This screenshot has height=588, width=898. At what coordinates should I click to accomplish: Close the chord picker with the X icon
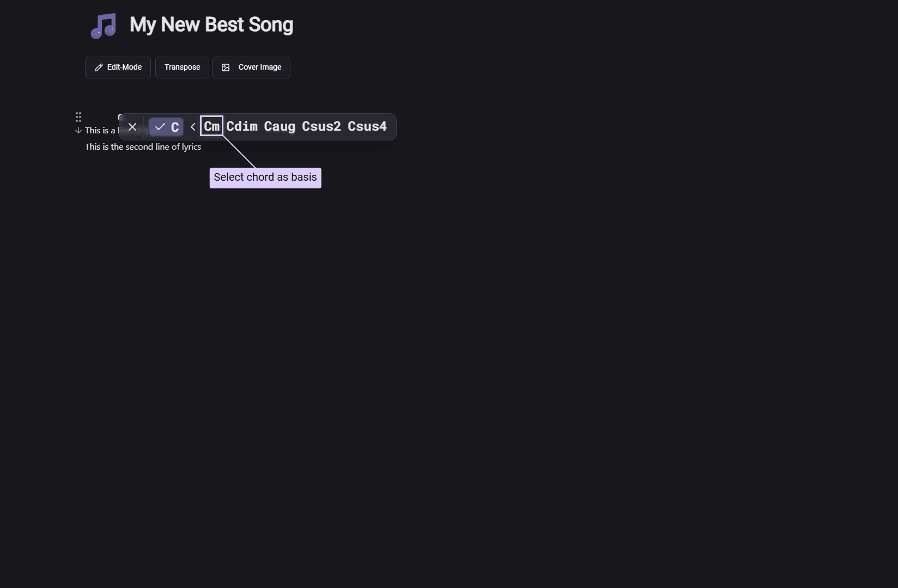(x=132, y=127)
